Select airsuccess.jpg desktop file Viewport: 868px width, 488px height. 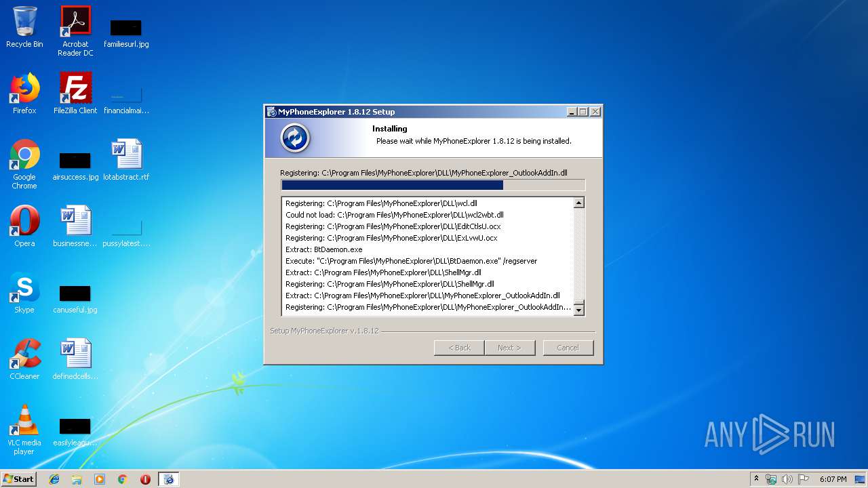[x=75, y=167]
